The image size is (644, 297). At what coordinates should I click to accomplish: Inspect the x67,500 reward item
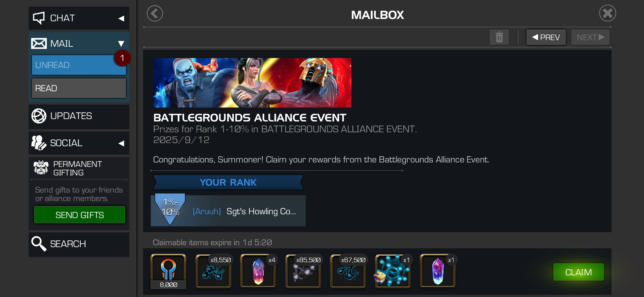(x=348, y=271)
